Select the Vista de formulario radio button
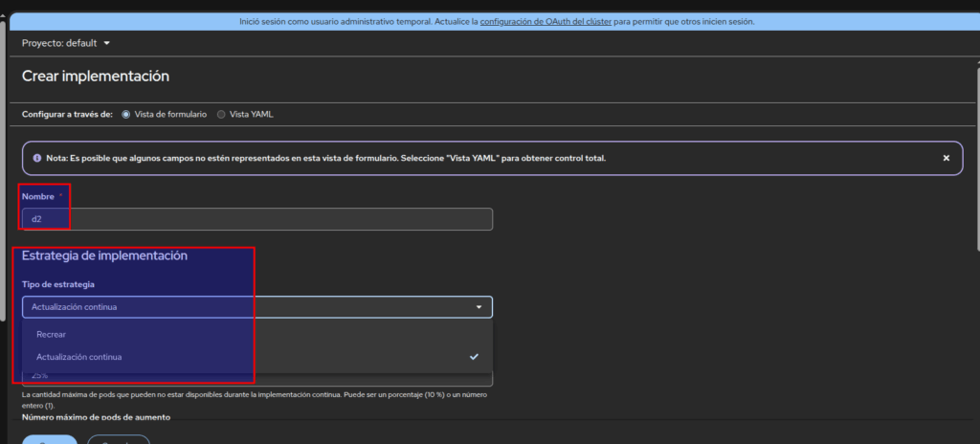Image resolution: width=980 pixels, height=444 pixels. pos(125,115)
